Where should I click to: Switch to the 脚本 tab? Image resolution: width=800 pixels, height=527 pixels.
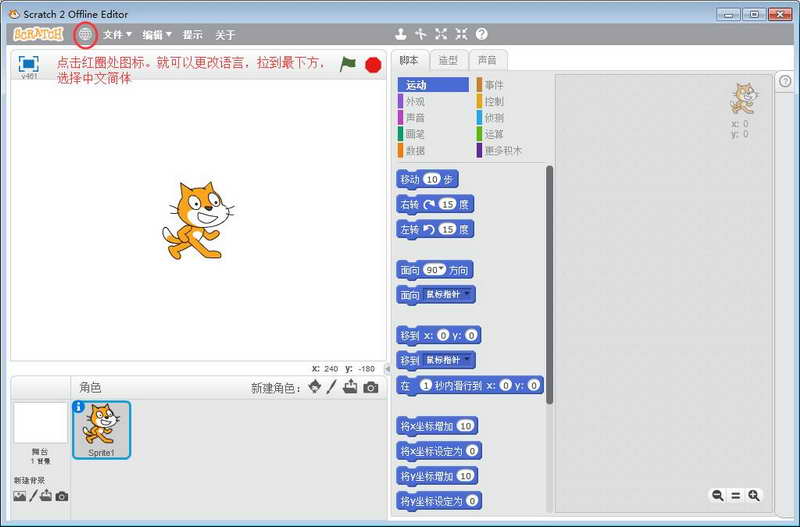(409, 60)
